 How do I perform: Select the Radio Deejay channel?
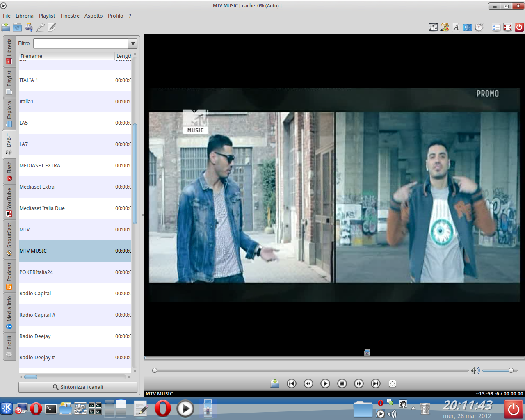[75, 336]
